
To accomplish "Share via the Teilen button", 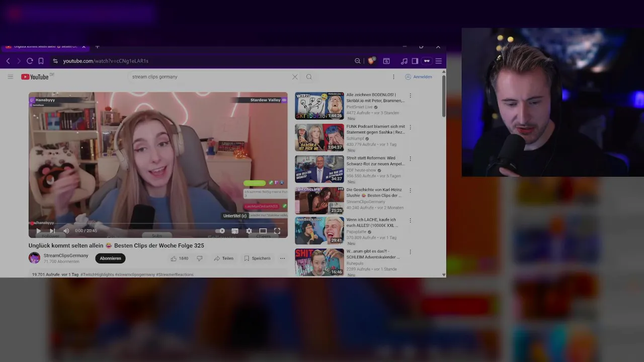I will 223,258.
